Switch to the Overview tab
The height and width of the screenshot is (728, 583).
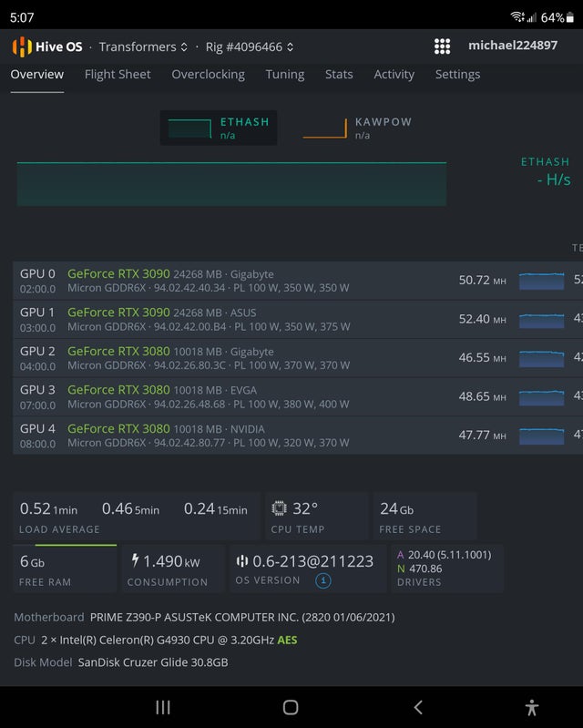37,75
